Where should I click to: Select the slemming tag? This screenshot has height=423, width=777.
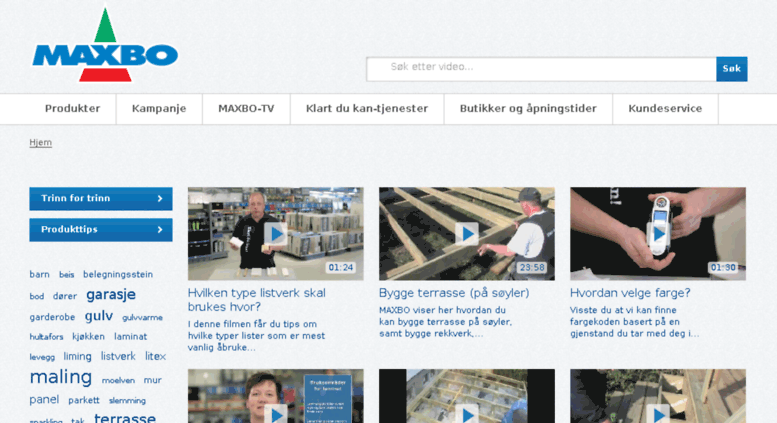[127, 401]
